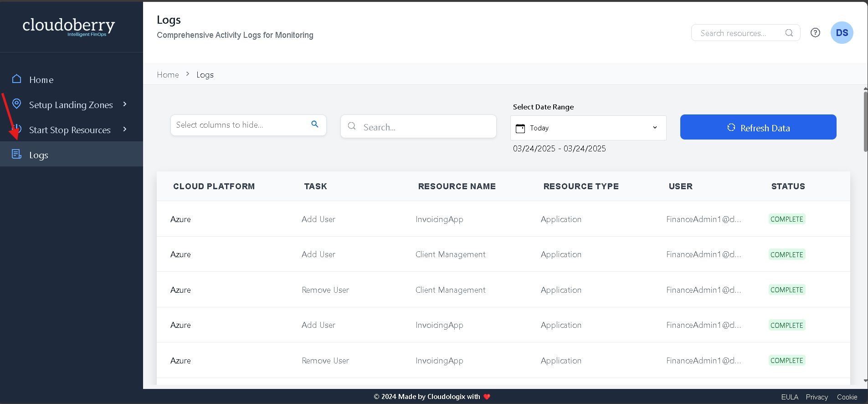Click first row Add User task cell

(318, 219)
